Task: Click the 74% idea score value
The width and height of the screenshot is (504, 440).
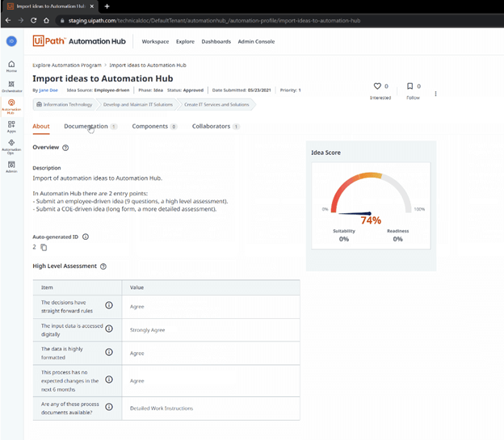Action: (x=371, y=220)
